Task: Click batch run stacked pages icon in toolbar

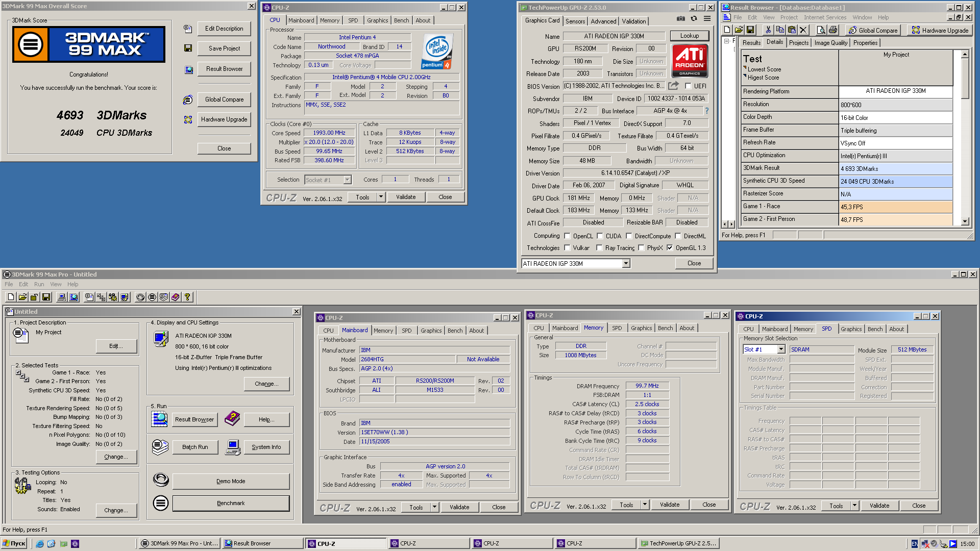Action: (164, 297)
